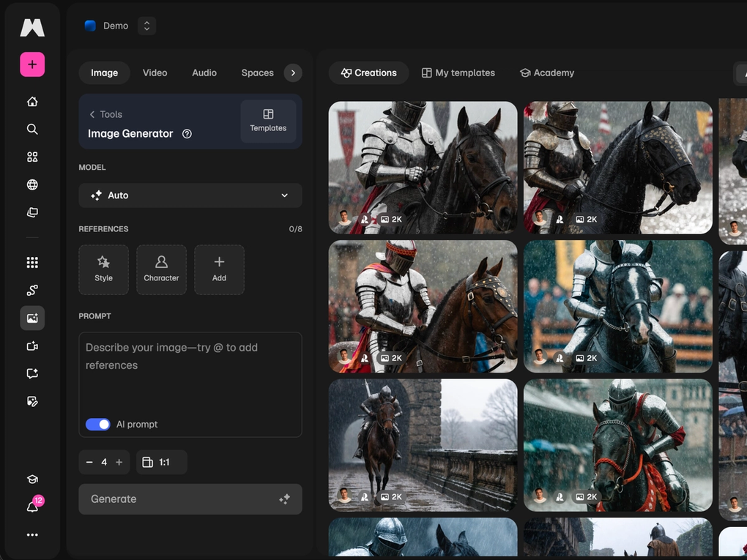Add a Style reference

click(x=103, y=269)
